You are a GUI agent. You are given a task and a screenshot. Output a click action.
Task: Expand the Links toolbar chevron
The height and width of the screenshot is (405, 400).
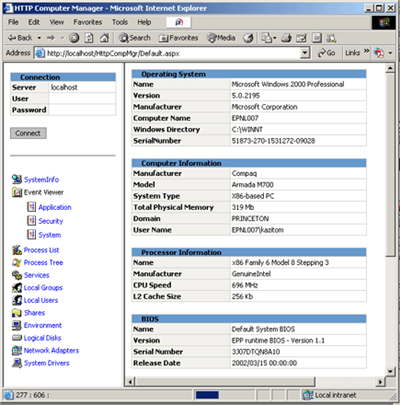366,51
